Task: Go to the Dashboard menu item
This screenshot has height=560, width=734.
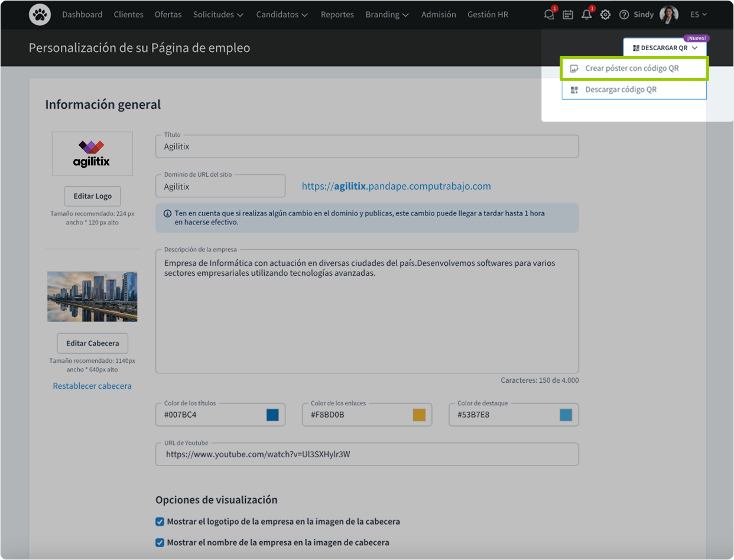Action: (82, 14)
